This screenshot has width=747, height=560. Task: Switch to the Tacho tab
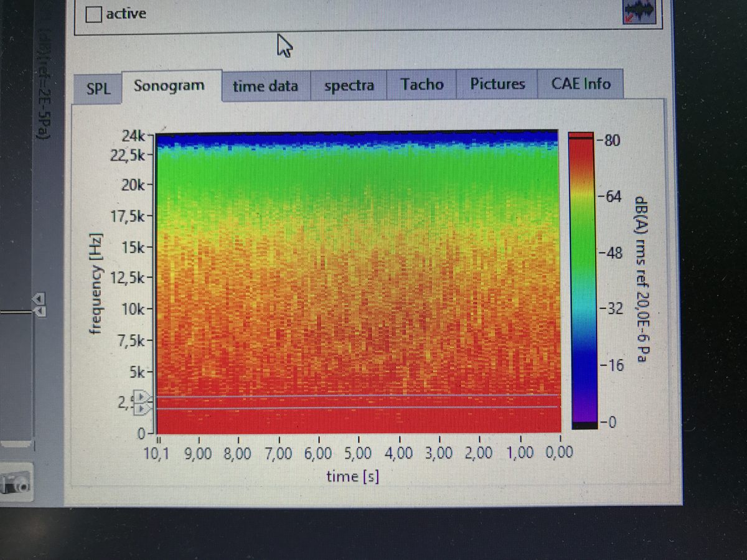point(422,84)
